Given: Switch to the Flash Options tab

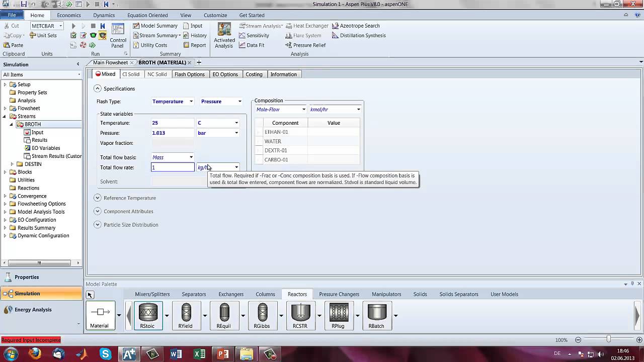Looking at the screenshot, I should [x=189, y=74].
